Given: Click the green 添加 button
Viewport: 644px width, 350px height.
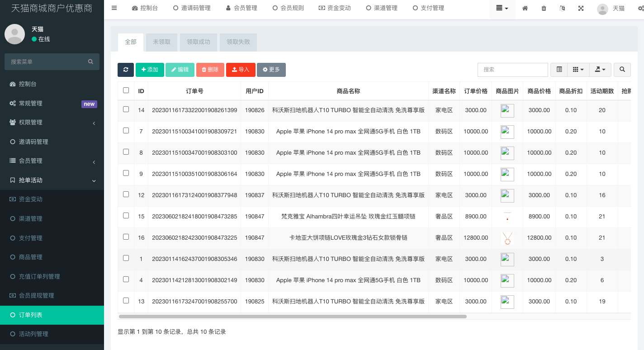Looking at the screenshot, I should click(150, 70).
